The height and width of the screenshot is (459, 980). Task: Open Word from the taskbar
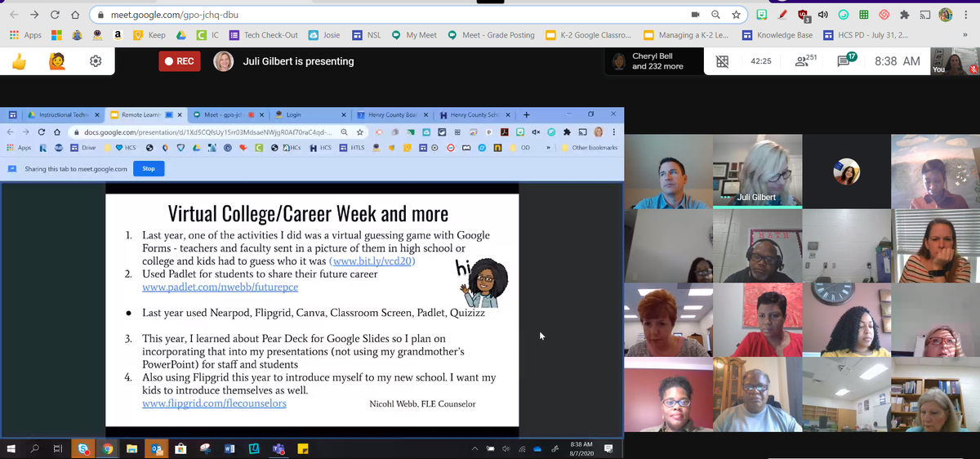(229, 448)
